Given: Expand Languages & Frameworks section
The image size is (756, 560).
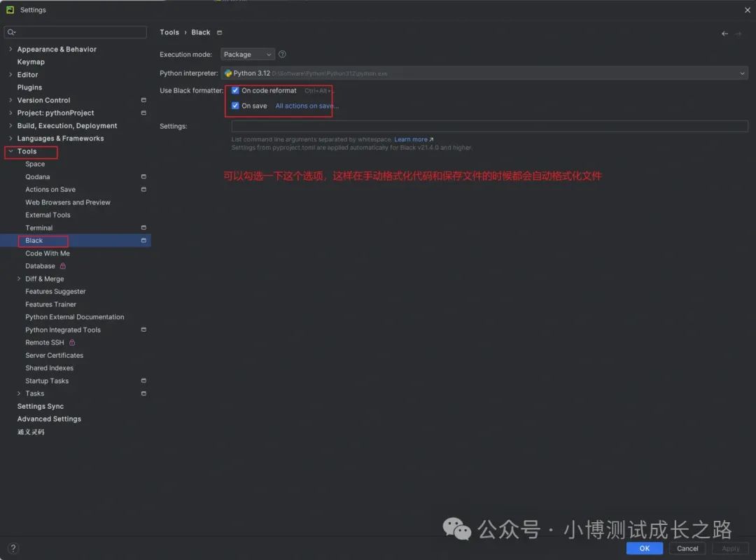Looking at the screenshot, I should point(10,139).
